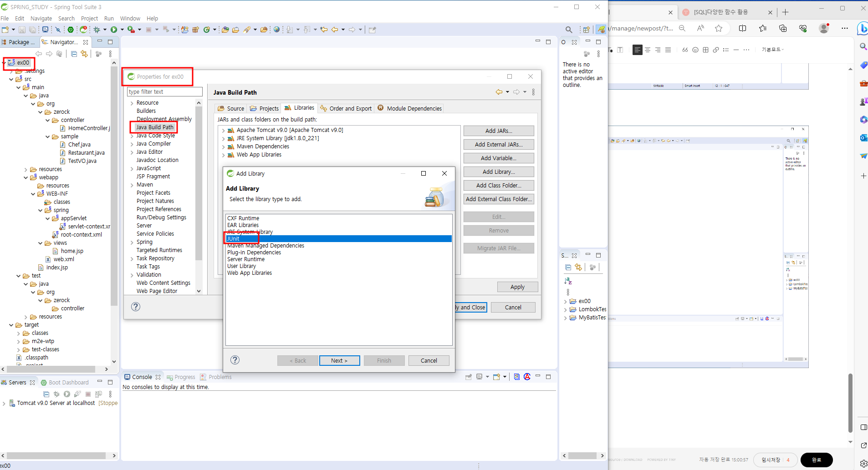The image size is (868, 470).
Task: Collapse all in the Navigator view
Action: pyautogui.click(x=74, y=54)
